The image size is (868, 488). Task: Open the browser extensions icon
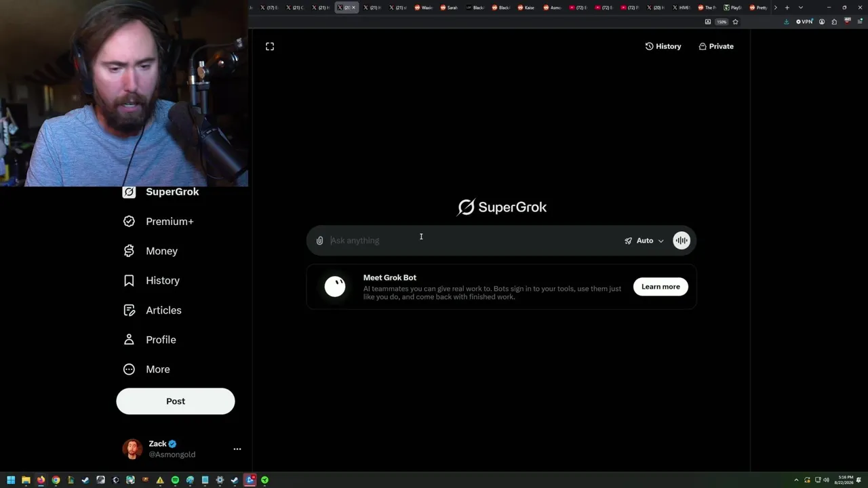pos(834,22)
